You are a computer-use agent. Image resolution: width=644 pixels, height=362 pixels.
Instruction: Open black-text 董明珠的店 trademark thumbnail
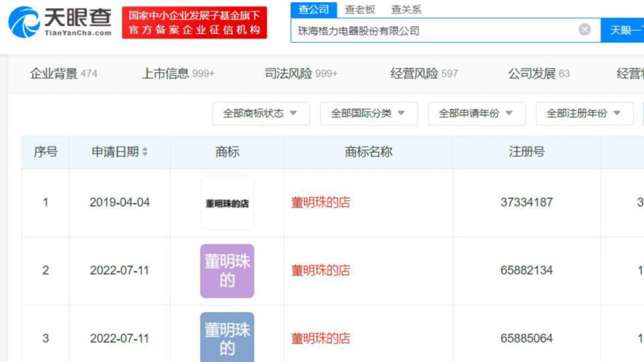(x=227, y=203)
